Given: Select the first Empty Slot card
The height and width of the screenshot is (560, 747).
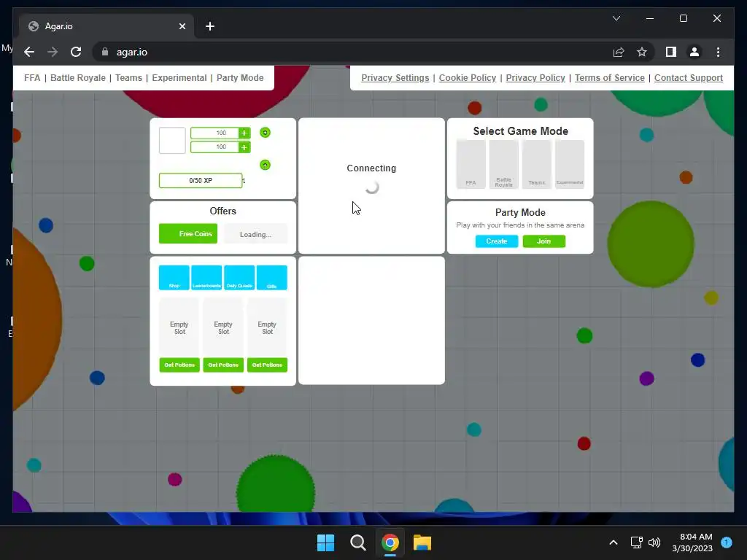Looking at the screenshot, I should (x=179, y=327).
